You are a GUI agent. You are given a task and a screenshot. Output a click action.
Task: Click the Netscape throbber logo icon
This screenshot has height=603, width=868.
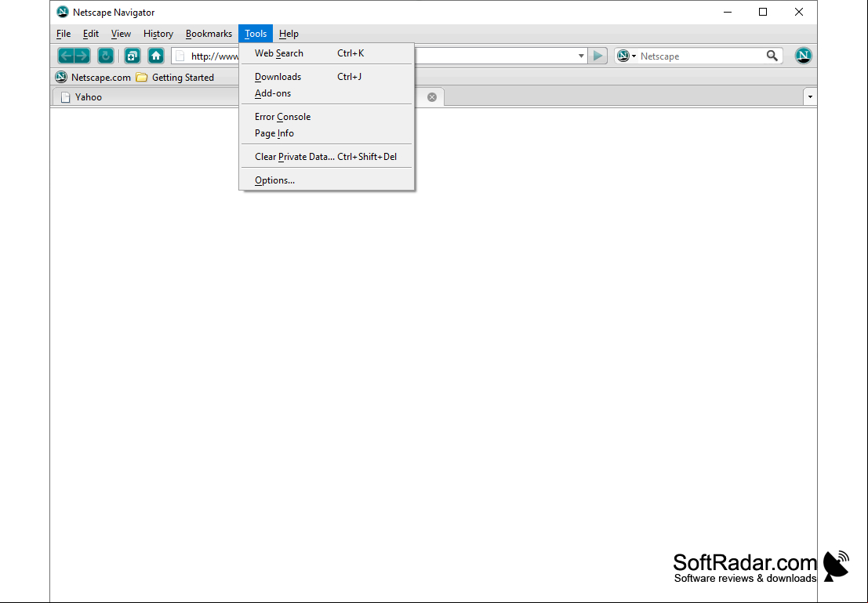(x=803, y=56)
